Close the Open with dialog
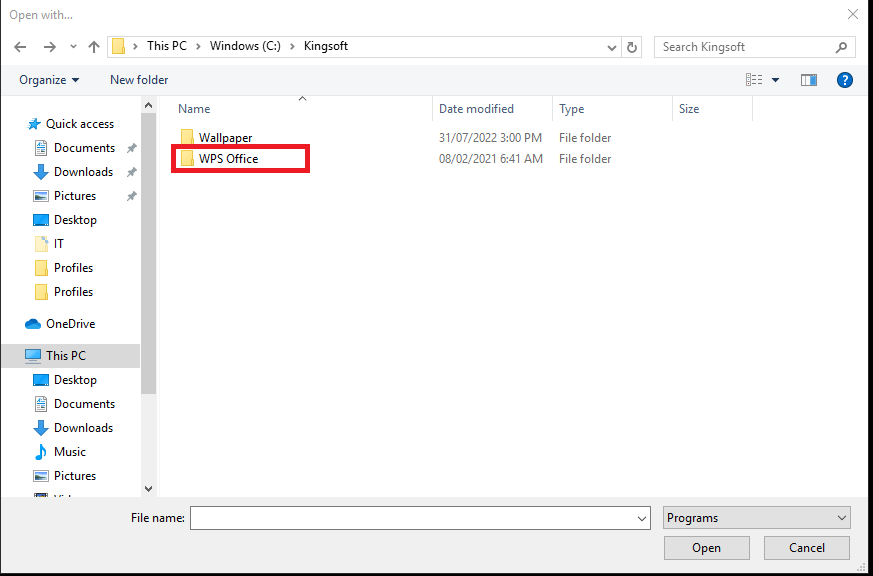The height and width of the screenshot is (576, 873). [x=852, y=15]
